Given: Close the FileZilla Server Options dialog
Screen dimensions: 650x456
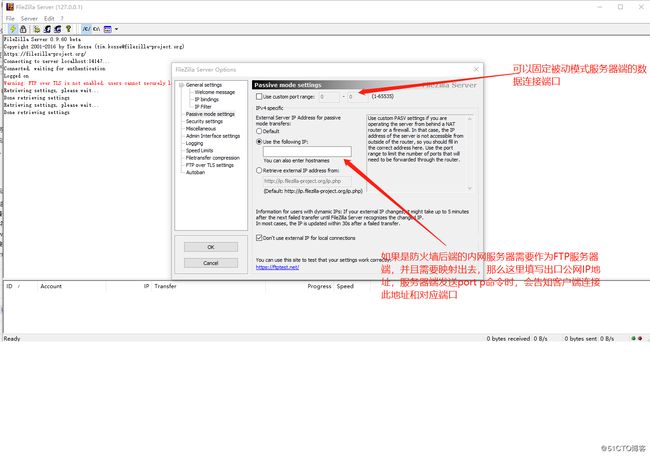Looking at the screenshot, I should 476,69.
